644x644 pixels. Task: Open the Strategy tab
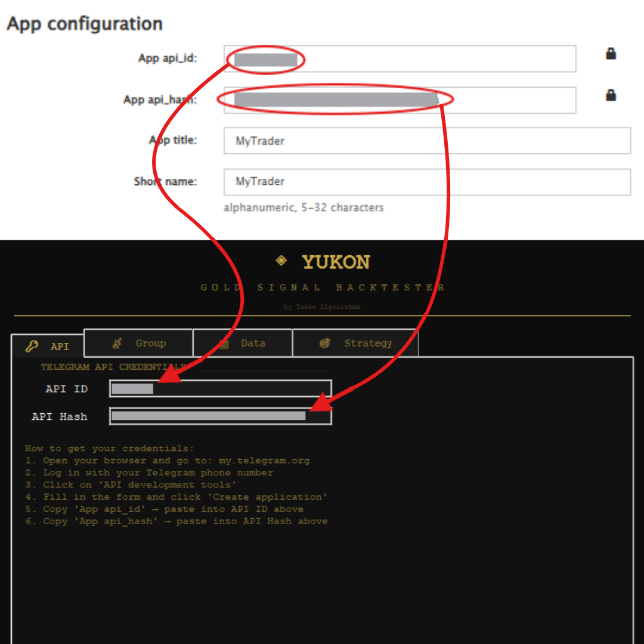point(355,343)
